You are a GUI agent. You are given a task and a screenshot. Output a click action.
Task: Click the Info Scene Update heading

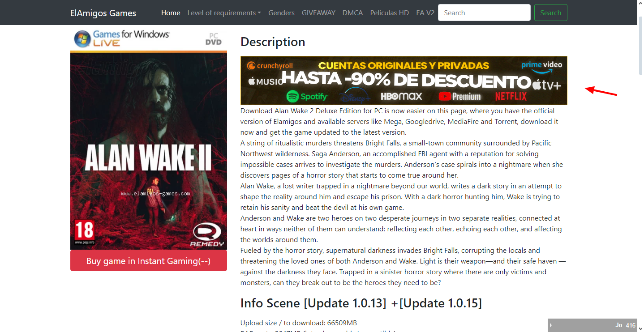pyautogui.click(x=361, y=303)
